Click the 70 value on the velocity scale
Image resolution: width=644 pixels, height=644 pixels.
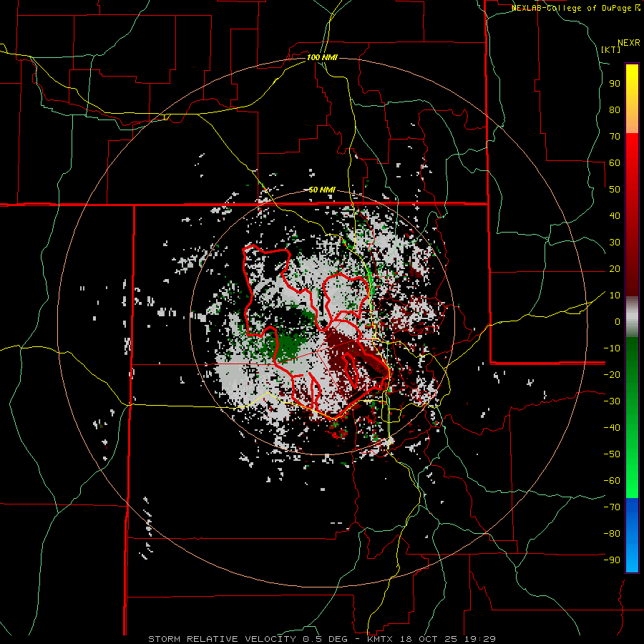615,137
